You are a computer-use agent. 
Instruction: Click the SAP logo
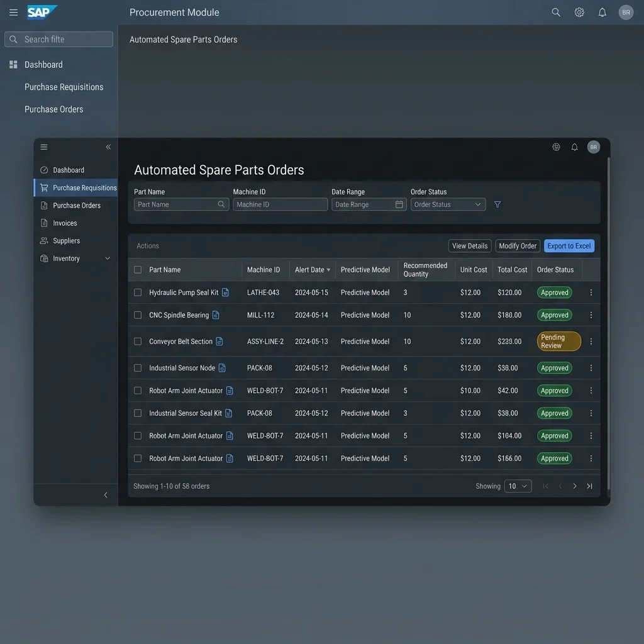point(42,13)
